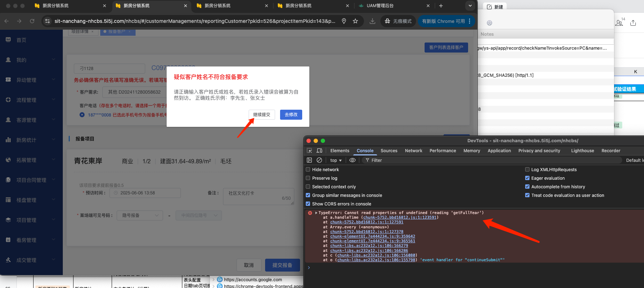This screenshot has width=644, height=288.
Task: Switch to the Elements tab in DevTools
Action: (340, 151)
